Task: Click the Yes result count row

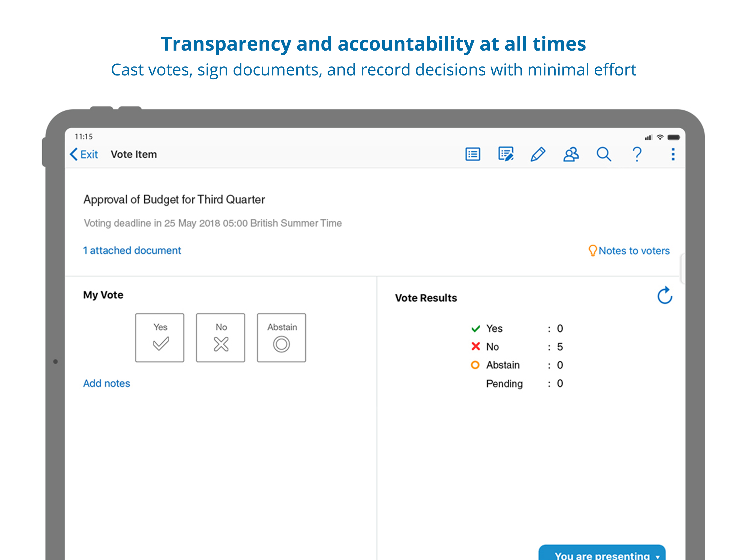Action: pos(517,329)
